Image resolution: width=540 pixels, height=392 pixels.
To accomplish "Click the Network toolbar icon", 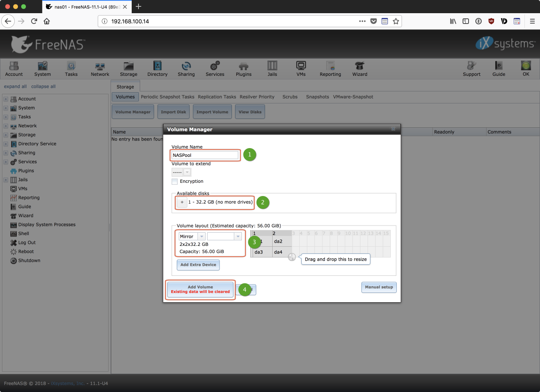I will tap(100, 68).
